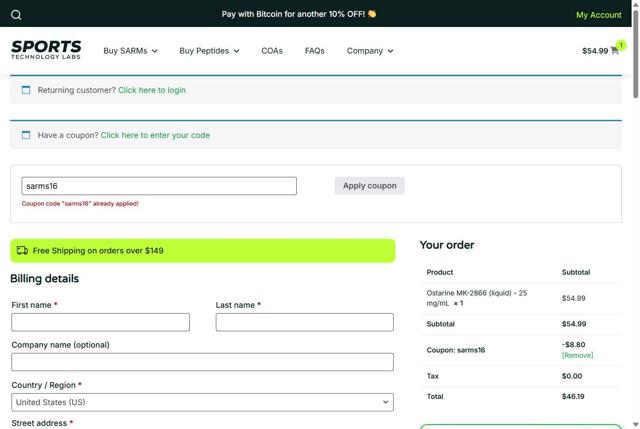
Task: Open the shopping cart icon
Action: pyautogui.click(x=615, y=51)
